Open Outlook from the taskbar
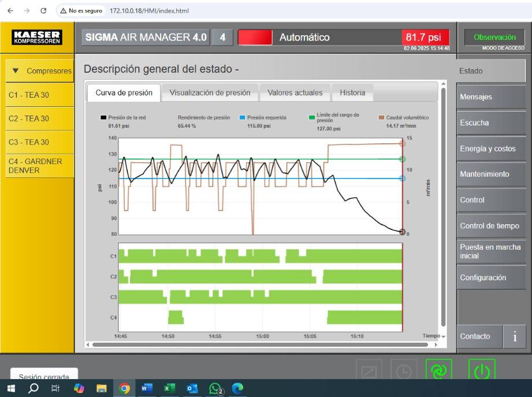532x397 pixels. 192,388
